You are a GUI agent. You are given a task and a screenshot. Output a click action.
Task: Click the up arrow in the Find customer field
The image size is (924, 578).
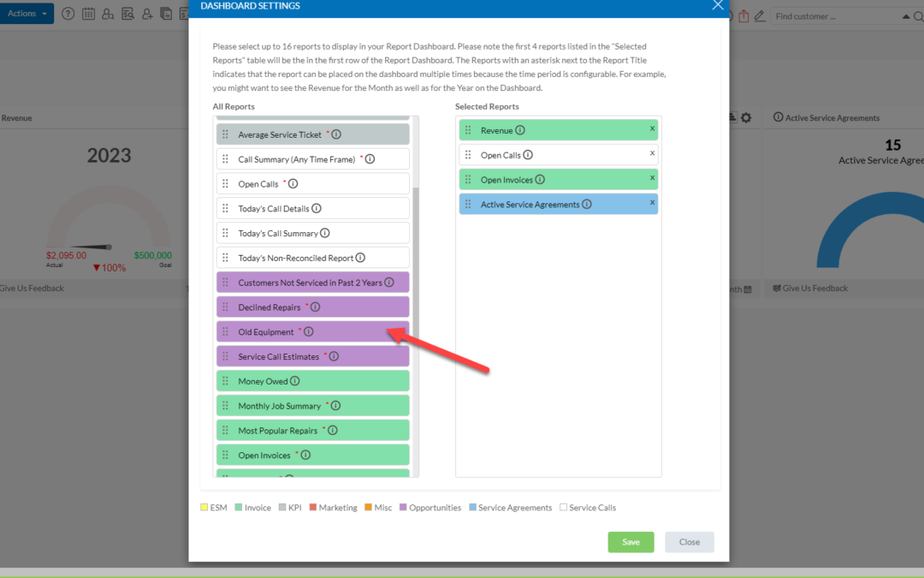[x=905, y=15]
